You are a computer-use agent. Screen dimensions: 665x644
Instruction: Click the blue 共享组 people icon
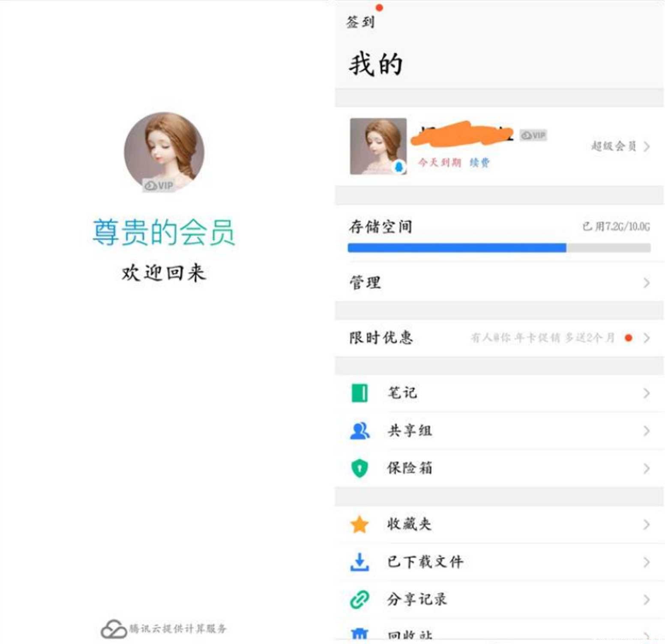pos(359,431)
